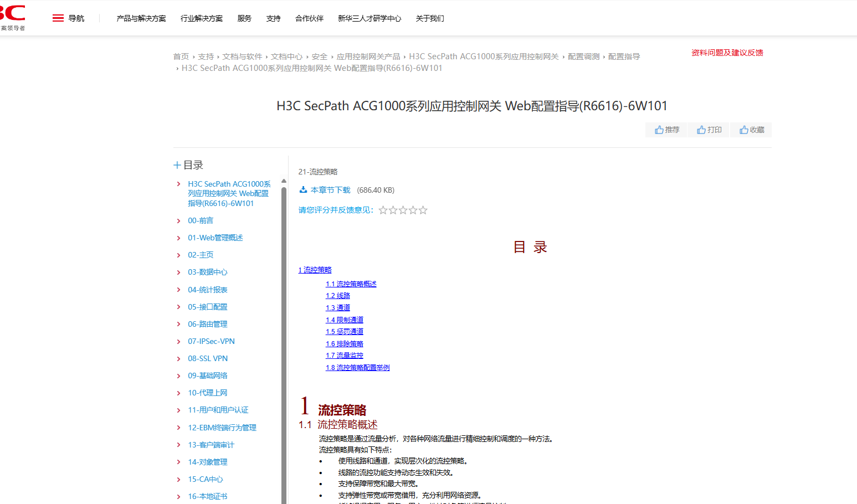Screen dimensions: 857x504
Task: Open the 合作伙伴 menu
Action: coord(309,18)
